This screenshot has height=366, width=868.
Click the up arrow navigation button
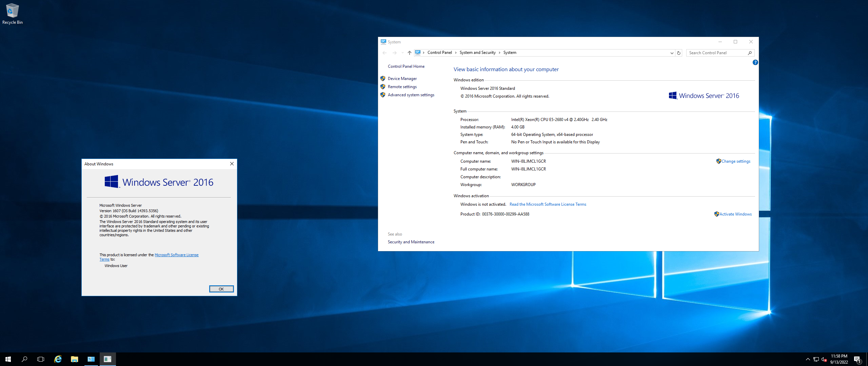pos(410,53)
